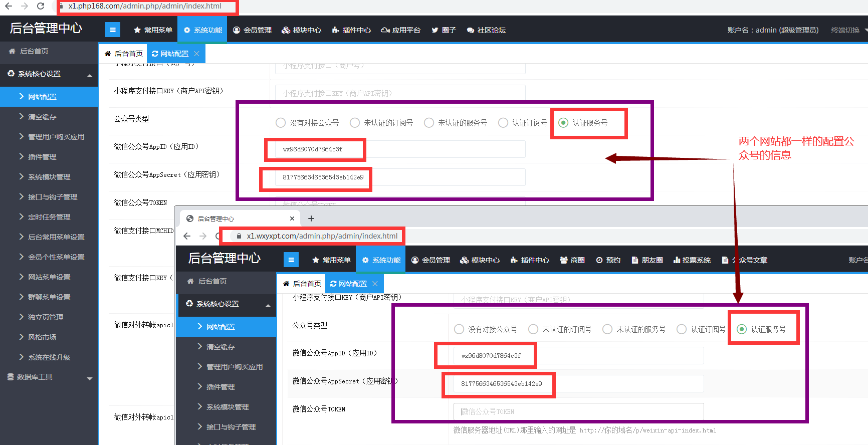Open 会员管理 menu in top navigation
This screenshot has width=868, height=445.
coord(253,30)
